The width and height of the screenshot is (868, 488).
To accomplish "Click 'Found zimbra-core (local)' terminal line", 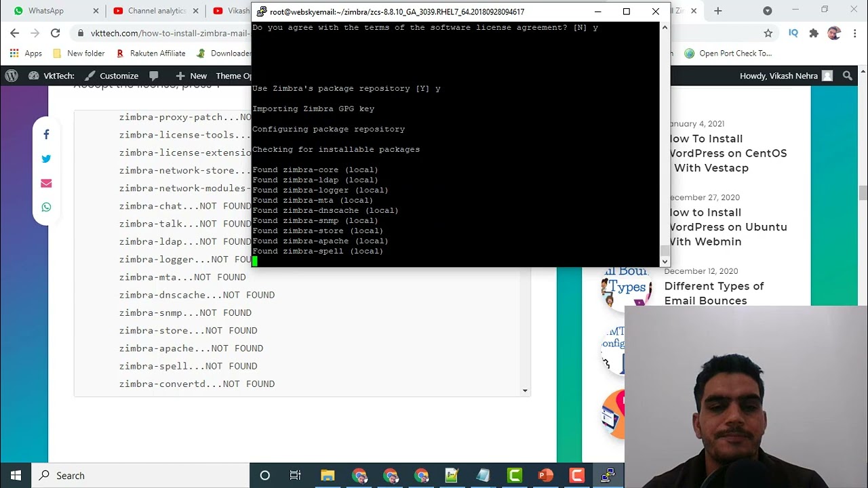I will point(315,169).
